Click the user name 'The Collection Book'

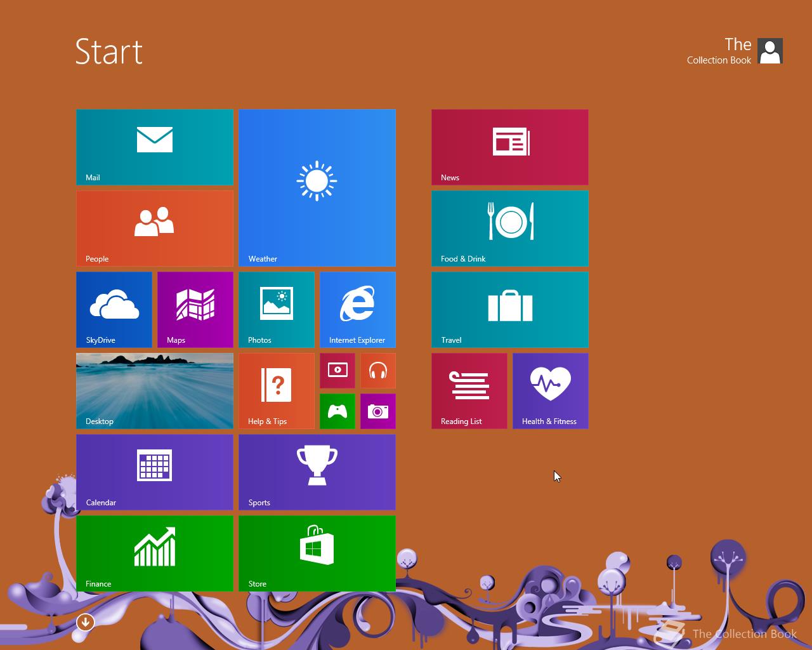tap(719, 51)
